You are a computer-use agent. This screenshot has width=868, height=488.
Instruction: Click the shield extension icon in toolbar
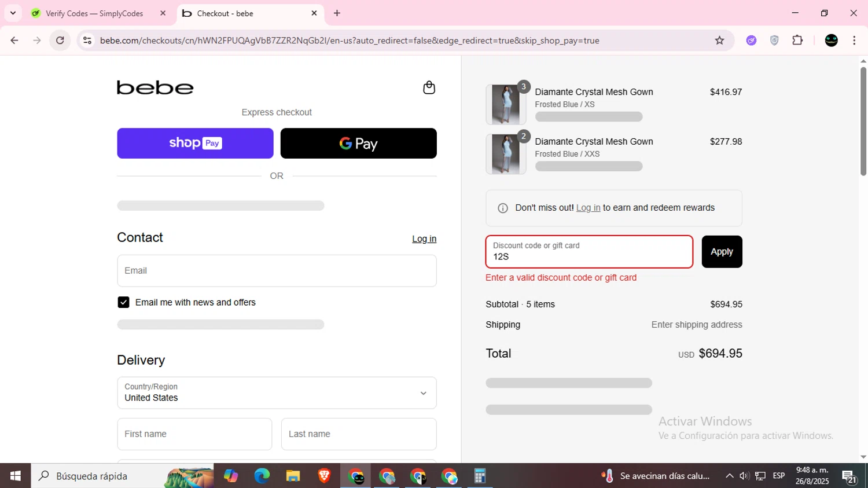[x=774, y=41]
